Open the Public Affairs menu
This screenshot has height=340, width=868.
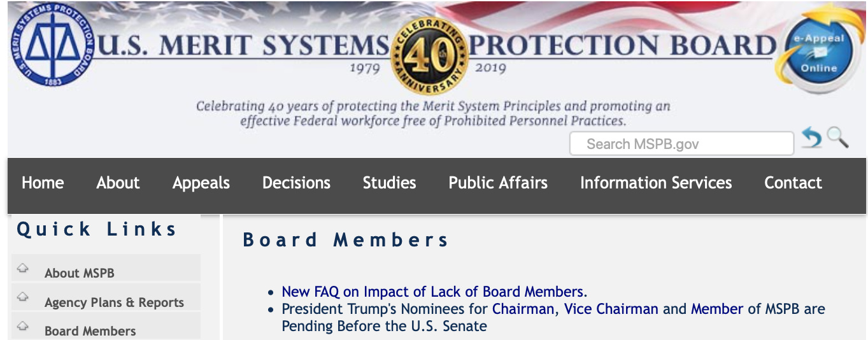(498, 183)
